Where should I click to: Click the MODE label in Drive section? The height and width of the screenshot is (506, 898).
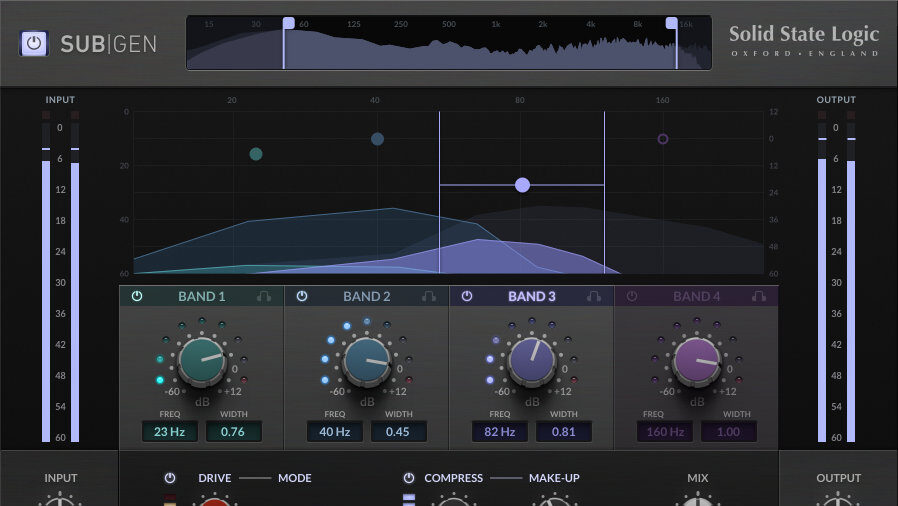(295, 478)
